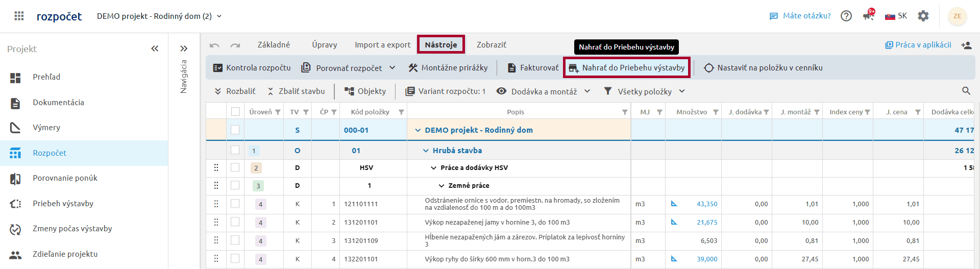
Task: Filter the TV column
Action: point(306,112)
